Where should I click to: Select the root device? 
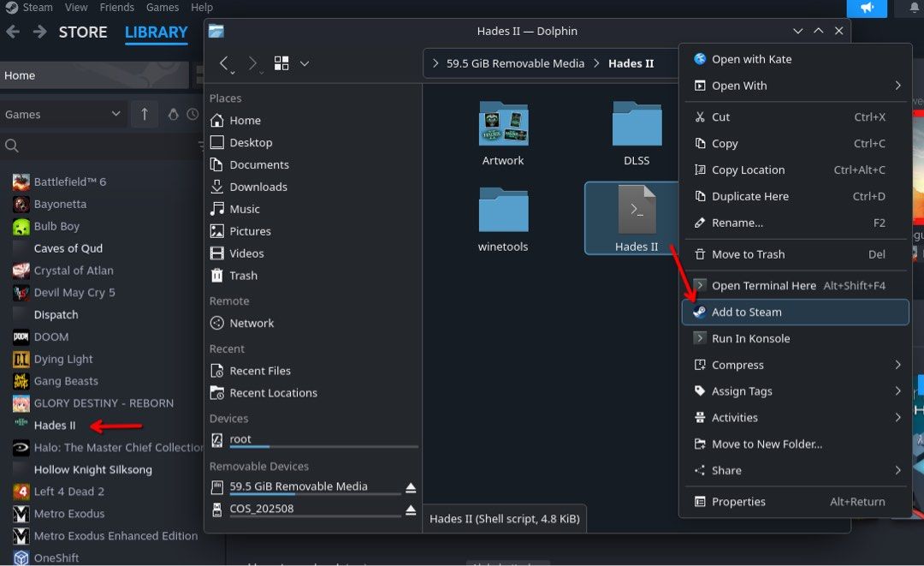click(x=313, y=439)
